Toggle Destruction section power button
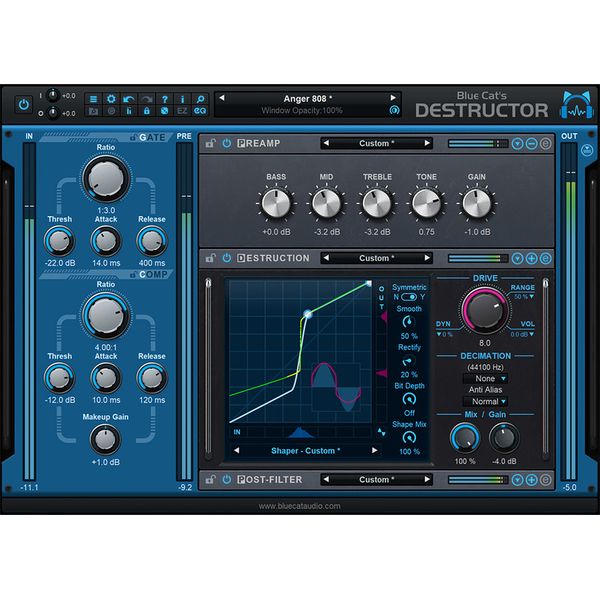Image resolution: width=600 pixels, height=600 pixels. click(227, 258)
